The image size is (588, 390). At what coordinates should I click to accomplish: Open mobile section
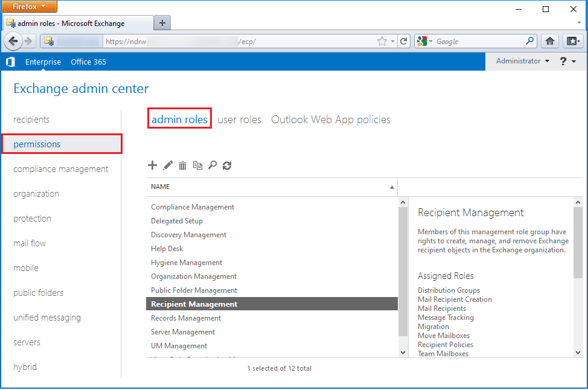point(26,268)
